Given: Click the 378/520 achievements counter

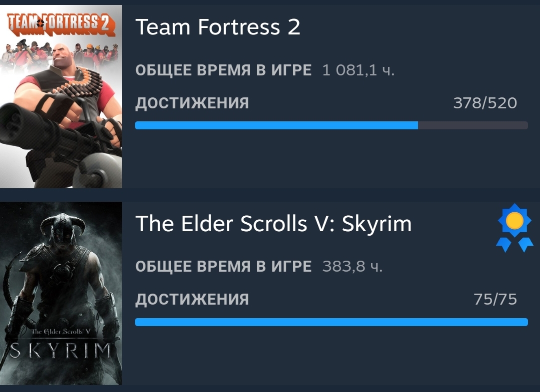Looking at the screenshot, I should 485,103.
